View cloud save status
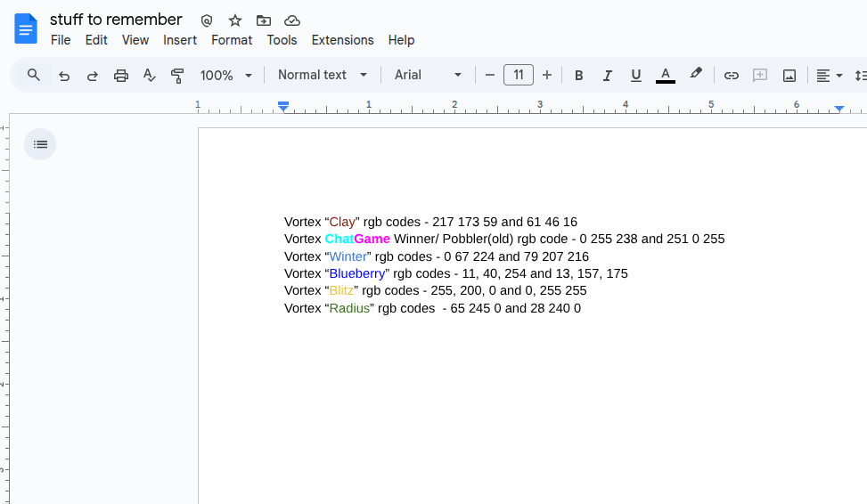 click(x=292, y=21)
